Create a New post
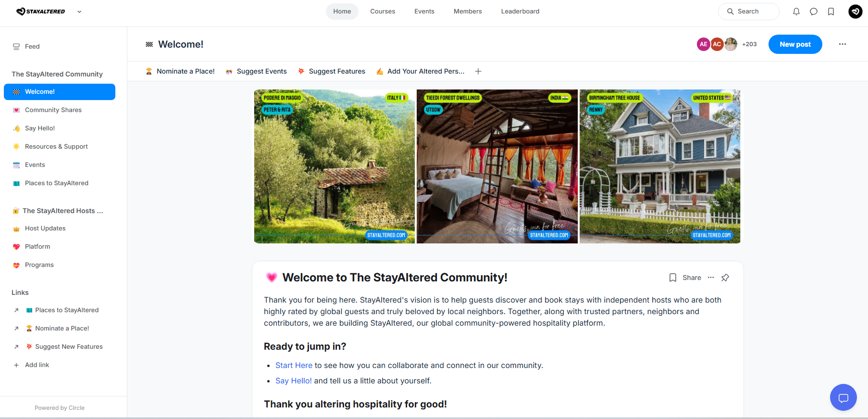The image size is (868, 419). pos(795,44)
